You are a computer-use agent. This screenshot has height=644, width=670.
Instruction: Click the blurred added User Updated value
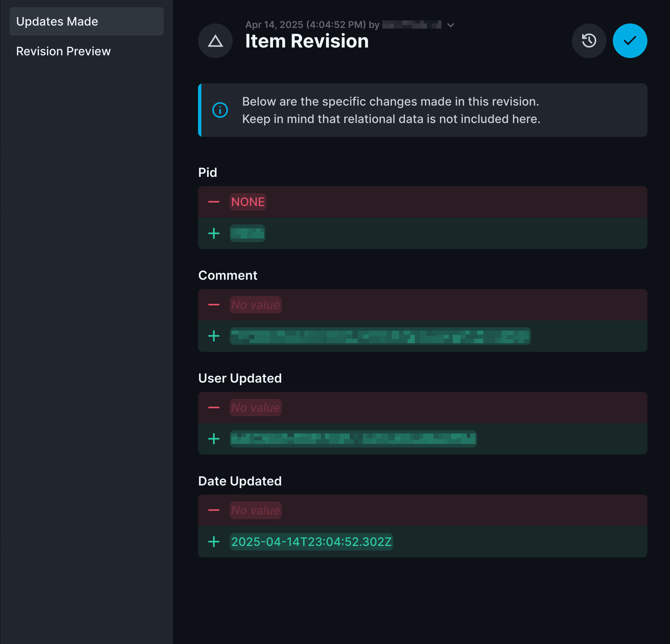click(353, 439)
